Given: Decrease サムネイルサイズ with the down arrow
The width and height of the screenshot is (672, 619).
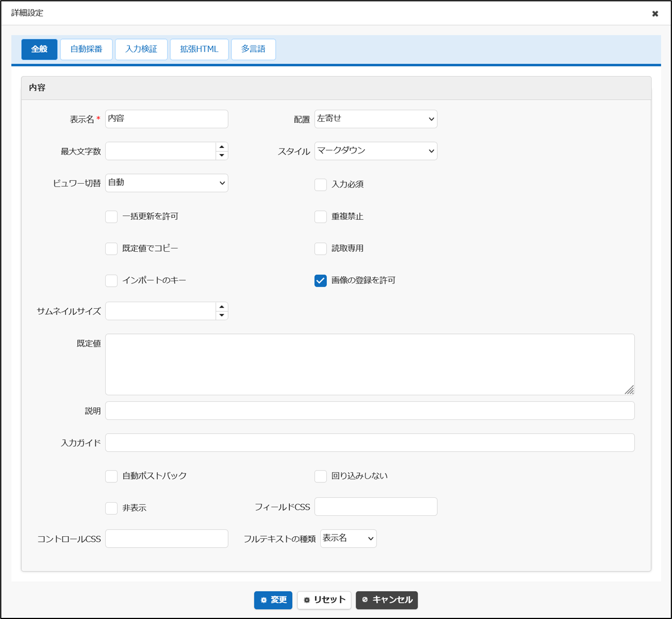Looking at the screenshot, I should (x=221, y=315).
